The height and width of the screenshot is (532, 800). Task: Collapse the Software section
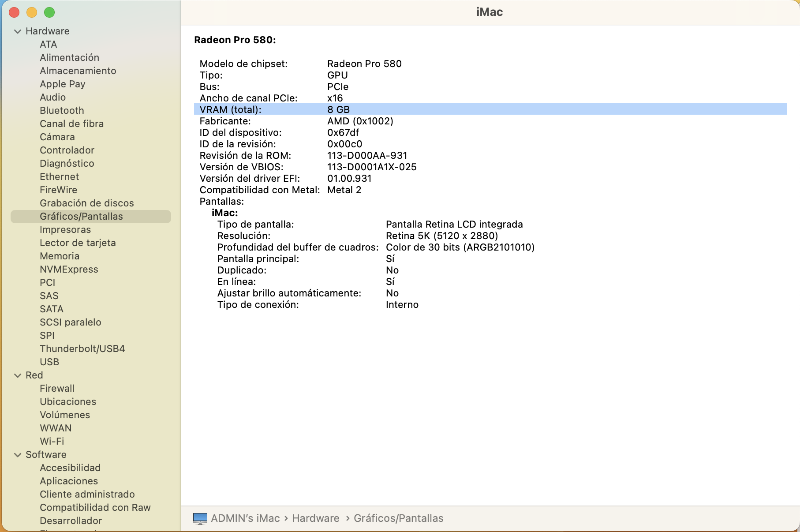17,454
